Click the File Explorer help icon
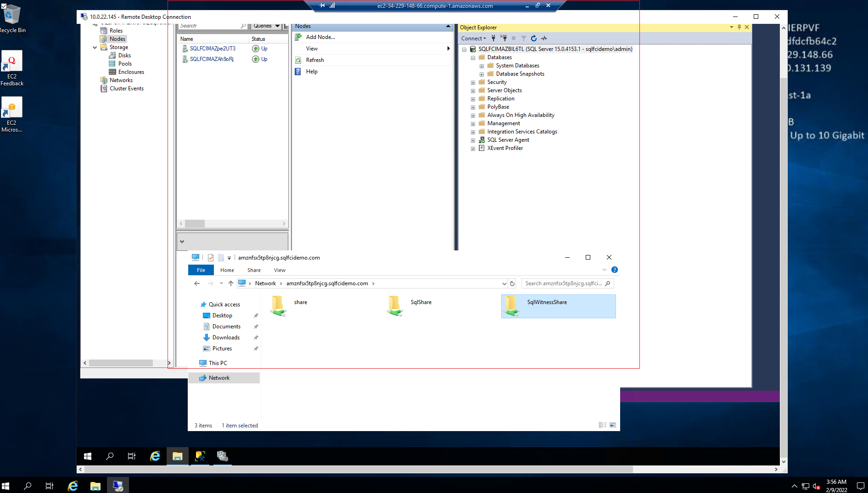This screenshot has width=868, height=493. click(x=615, y=270)
